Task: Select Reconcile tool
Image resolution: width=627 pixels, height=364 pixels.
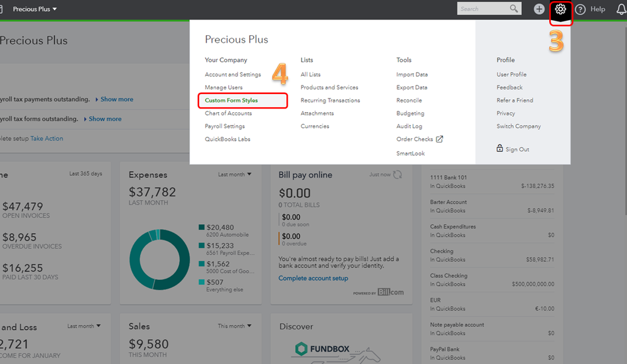Action: point(409,100)
